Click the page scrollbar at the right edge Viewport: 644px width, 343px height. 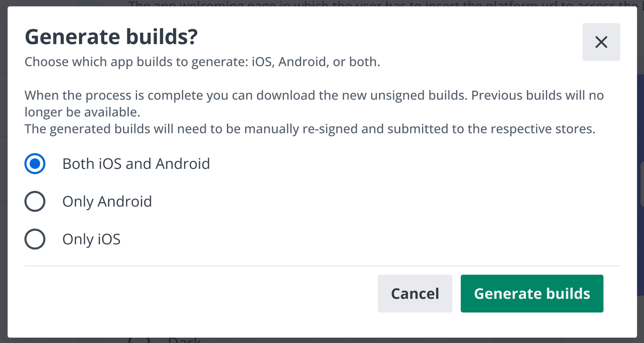pyautogui.click(x=642, y=183)
